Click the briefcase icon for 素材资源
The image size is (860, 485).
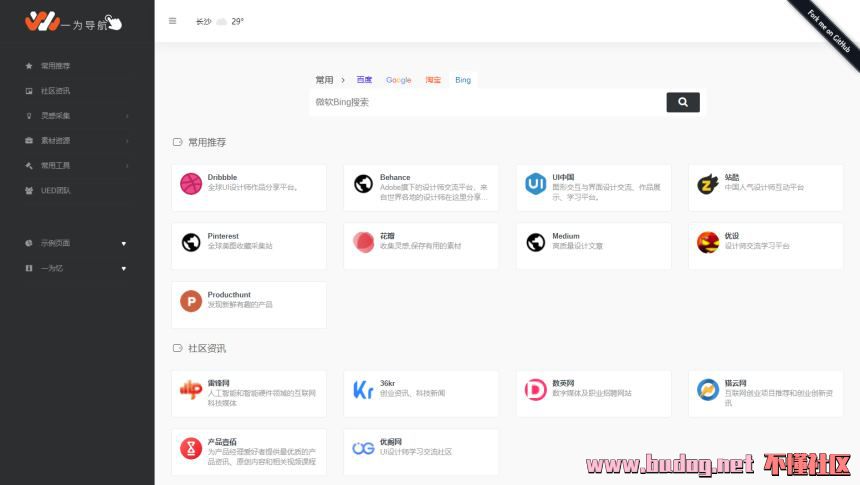29,140
